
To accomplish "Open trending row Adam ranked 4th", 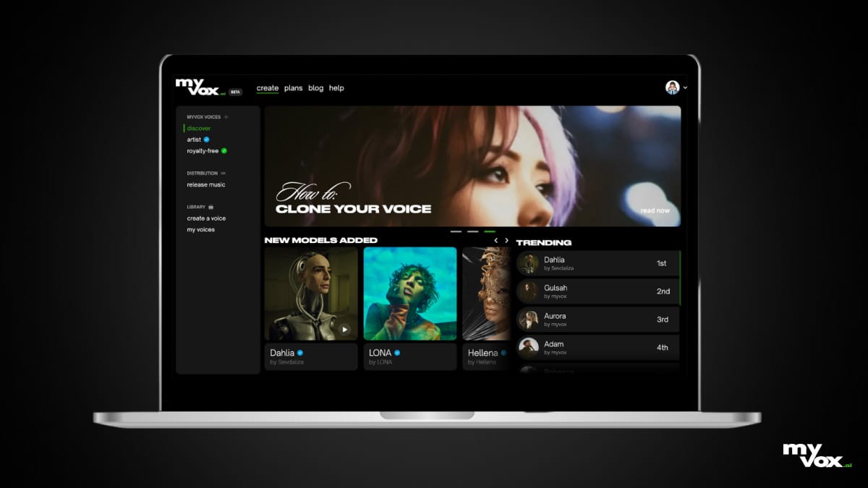I will pyautogui.click(x=598, y=348).
